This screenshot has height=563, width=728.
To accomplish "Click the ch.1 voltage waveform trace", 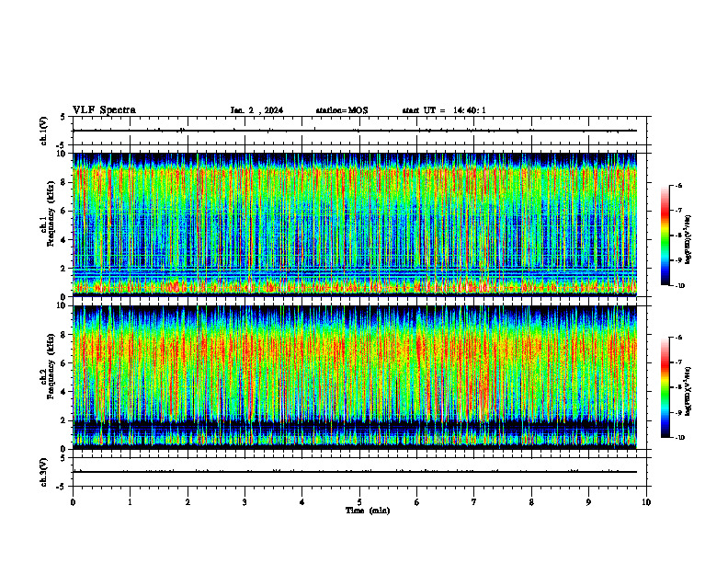I will tap(355, 131).
